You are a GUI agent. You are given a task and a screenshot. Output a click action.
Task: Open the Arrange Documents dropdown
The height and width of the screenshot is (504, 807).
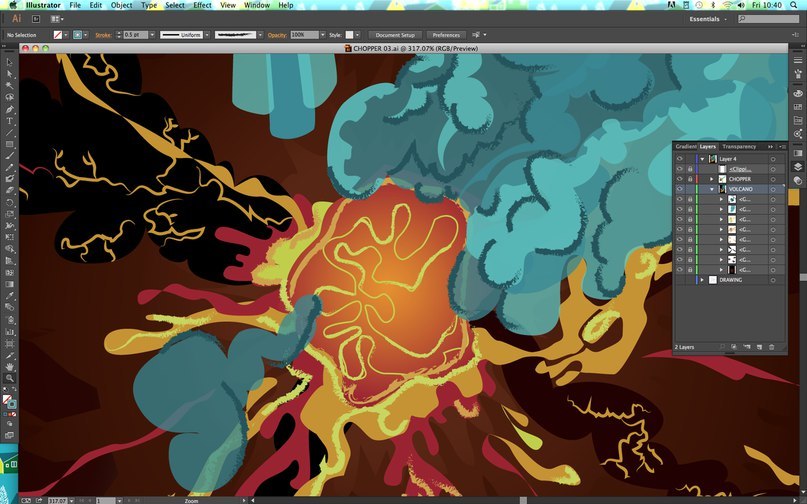click(57, 19)
